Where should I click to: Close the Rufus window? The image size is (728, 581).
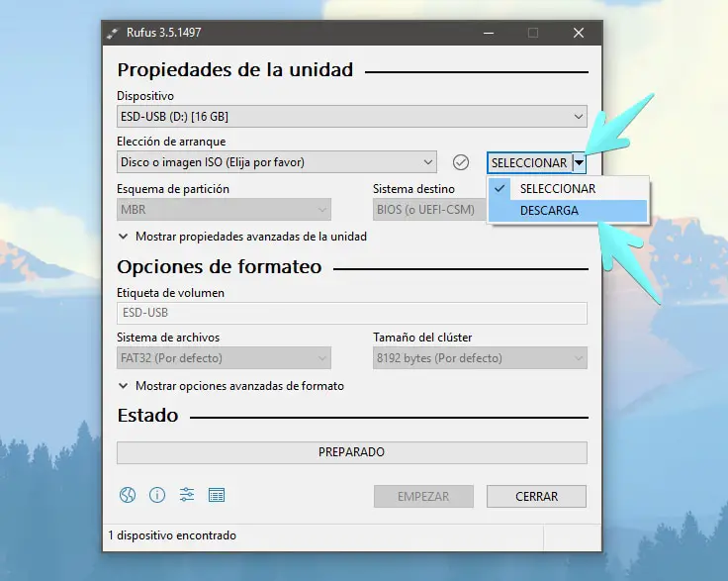579,33
